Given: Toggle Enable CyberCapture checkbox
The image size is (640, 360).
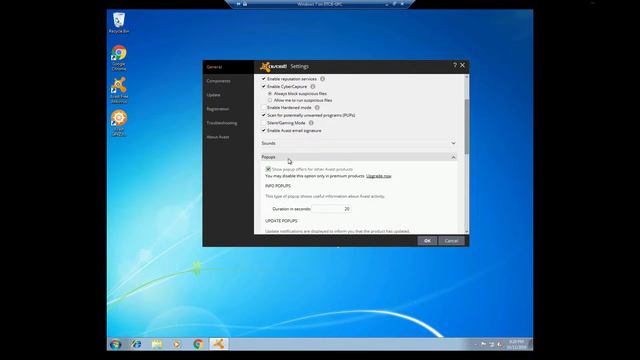Looking at the screenshot, I should pyautogui.click(x=264, y=87).
